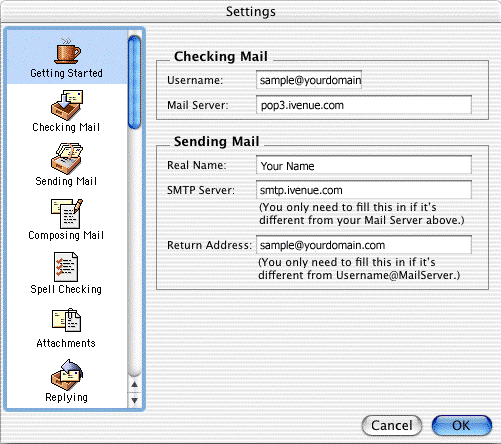Click the SMTP Server input field
Viewport: 501px width, 444px height.
364,190
